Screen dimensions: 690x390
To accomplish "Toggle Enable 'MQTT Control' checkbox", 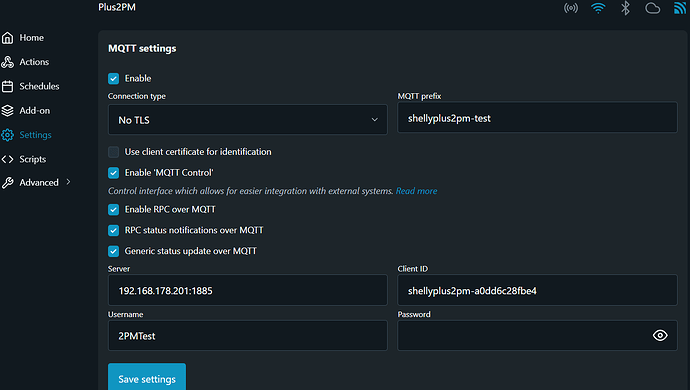I will click(x=114, y=173).
